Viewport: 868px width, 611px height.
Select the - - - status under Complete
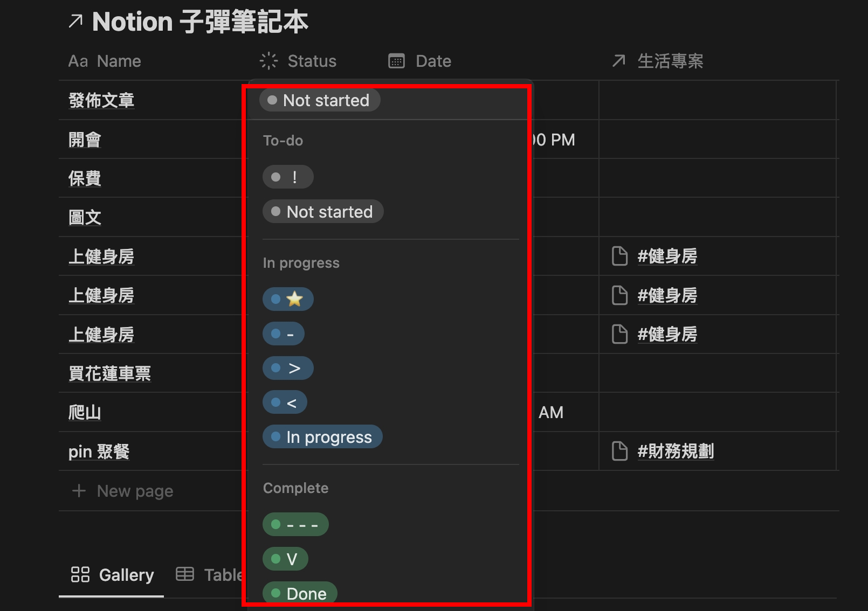[x=295, y=524]
